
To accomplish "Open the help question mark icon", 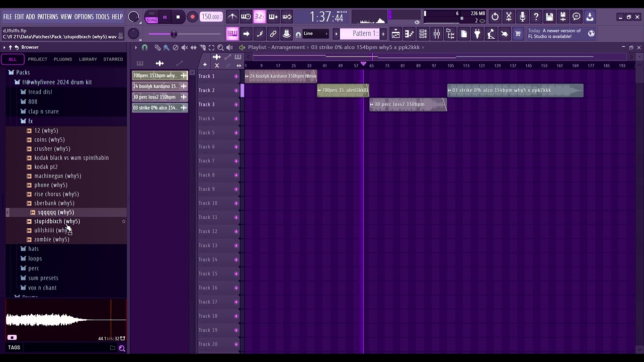I will pyautogui.click(x=536, y=17).
